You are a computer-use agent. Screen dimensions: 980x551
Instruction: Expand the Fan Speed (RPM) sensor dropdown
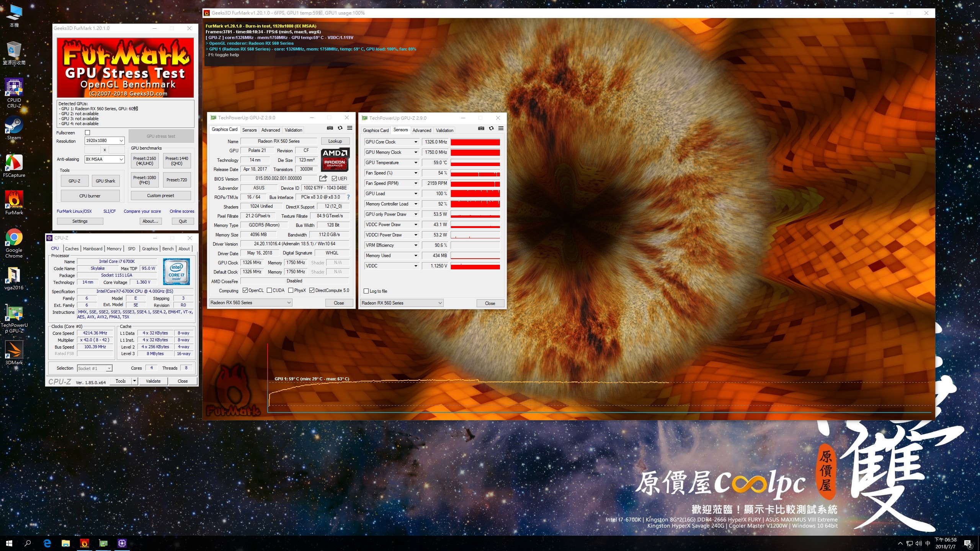click(416, 183)
